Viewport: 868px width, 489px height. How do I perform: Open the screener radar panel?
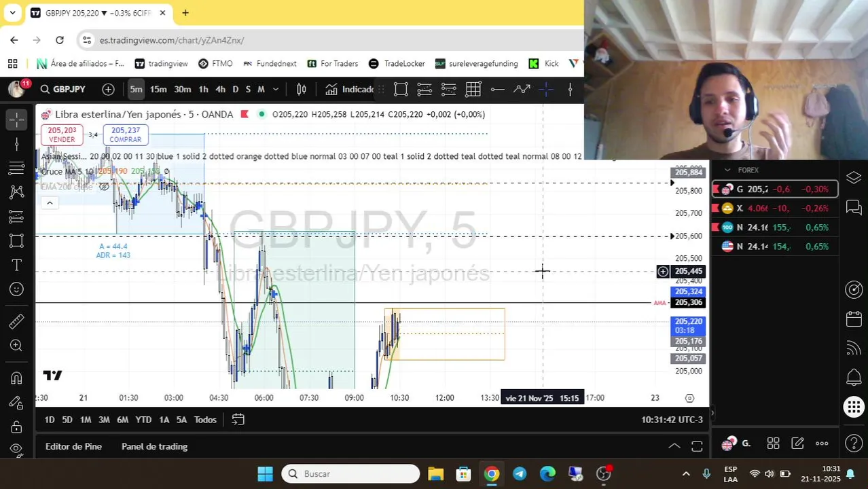[854, 290]
